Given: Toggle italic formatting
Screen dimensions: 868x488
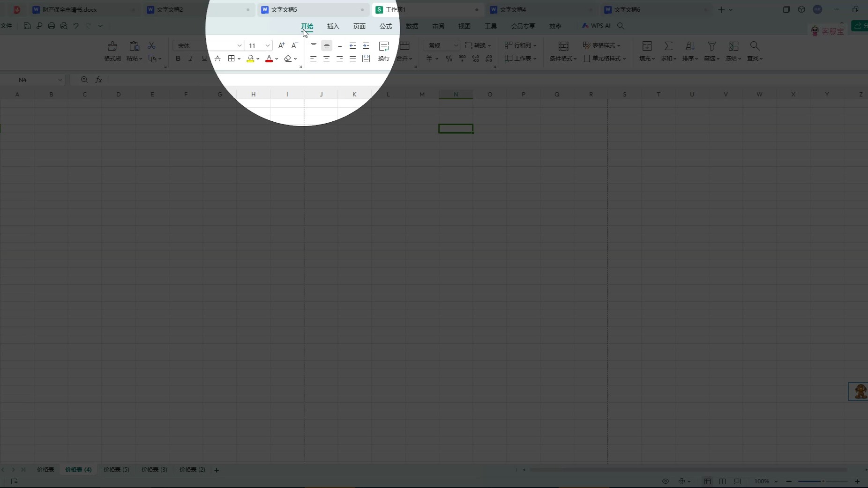Looking at the screenshot, I should (191, 59).
